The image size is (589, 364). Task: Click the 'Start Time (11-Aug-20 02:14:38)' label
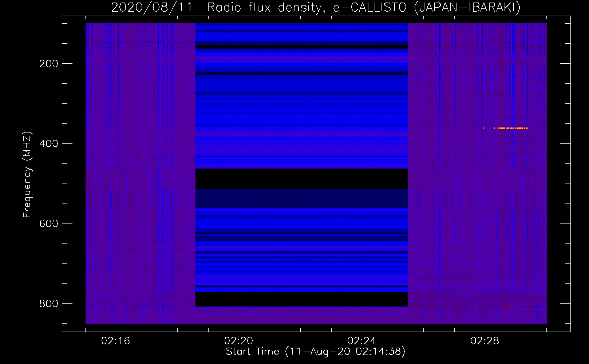click(316, 351)
